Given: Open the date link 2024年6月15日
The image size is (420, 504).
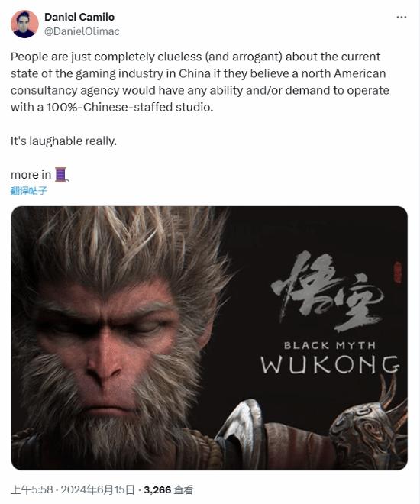Looking at the screenshot, I should (x=98, y=489).
